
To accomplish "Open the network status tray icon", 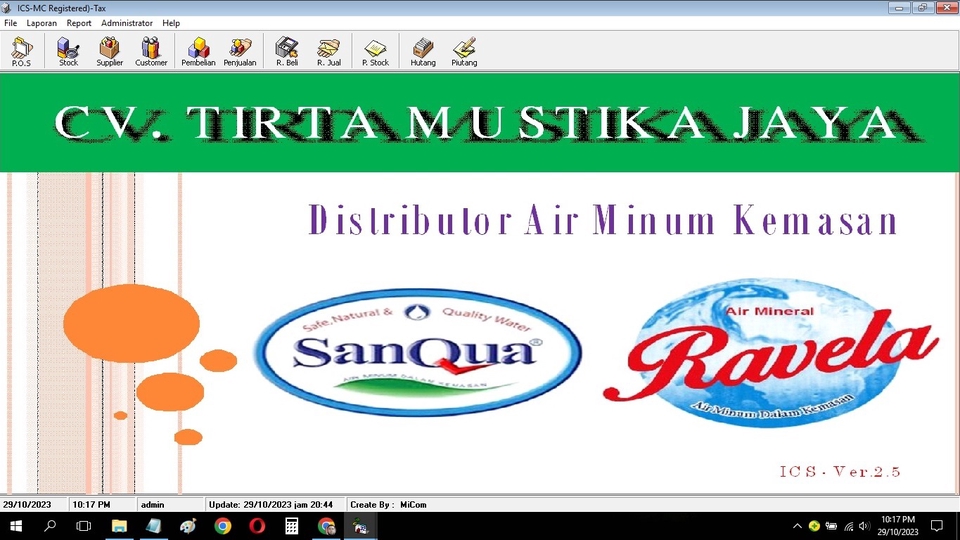I will [849, 526].
